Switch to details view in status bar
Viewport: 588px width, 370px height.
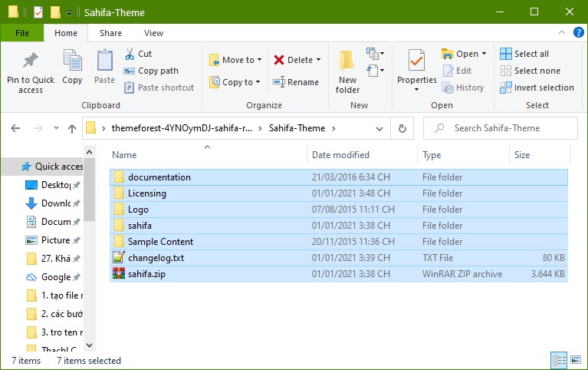(559, 360)
